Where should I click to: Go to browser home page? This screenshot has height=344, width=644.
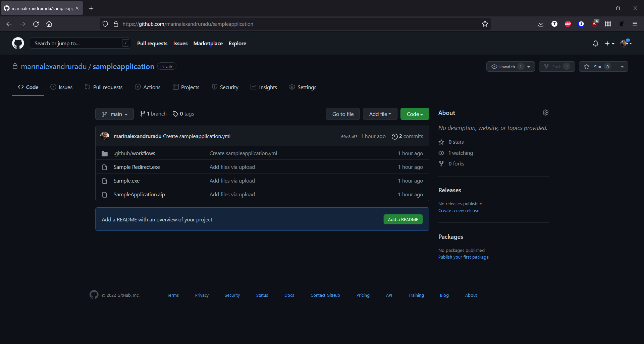(49, 24)
